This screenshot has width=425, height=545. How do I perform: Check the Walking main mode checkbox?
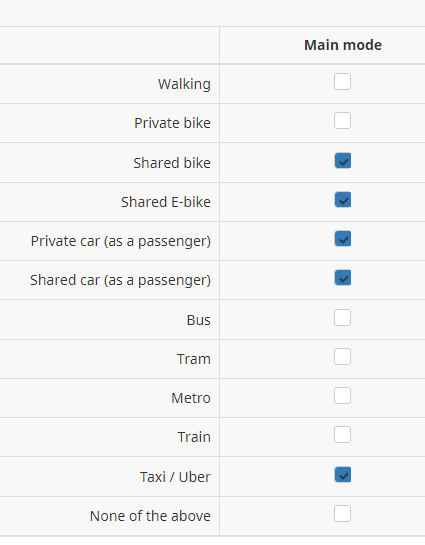coord(342,82)
